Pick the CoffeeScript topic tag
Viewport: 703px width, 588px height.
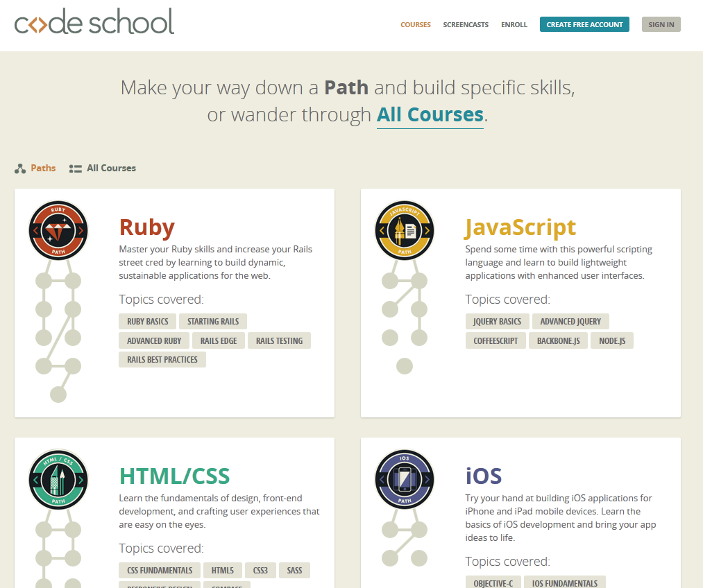496,340
